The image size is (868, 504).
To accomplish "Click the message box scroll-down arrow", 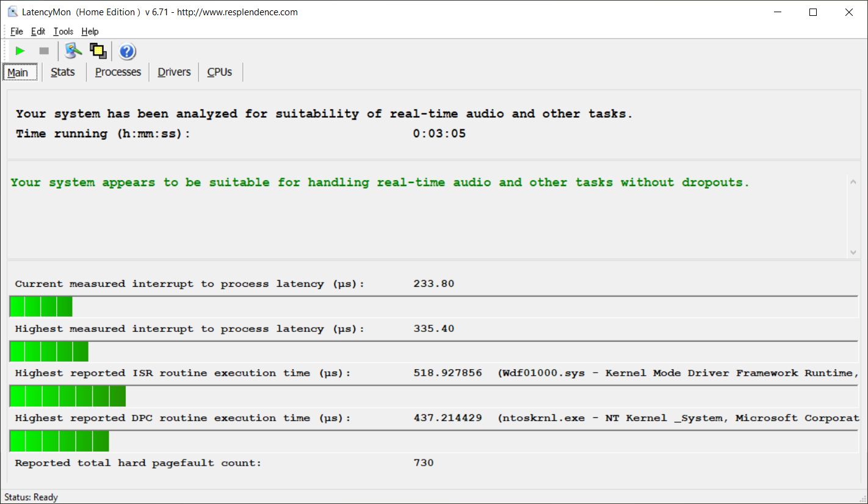I will coord(853,252).
